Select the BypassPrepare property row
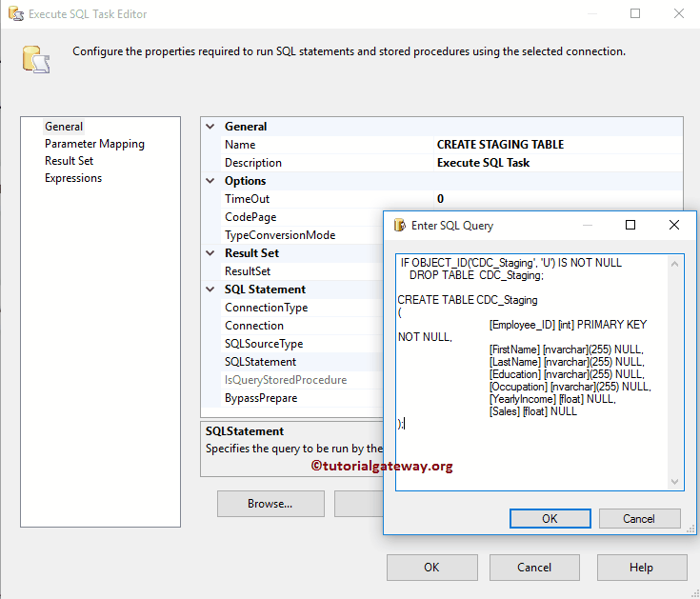 pos(302,398)
